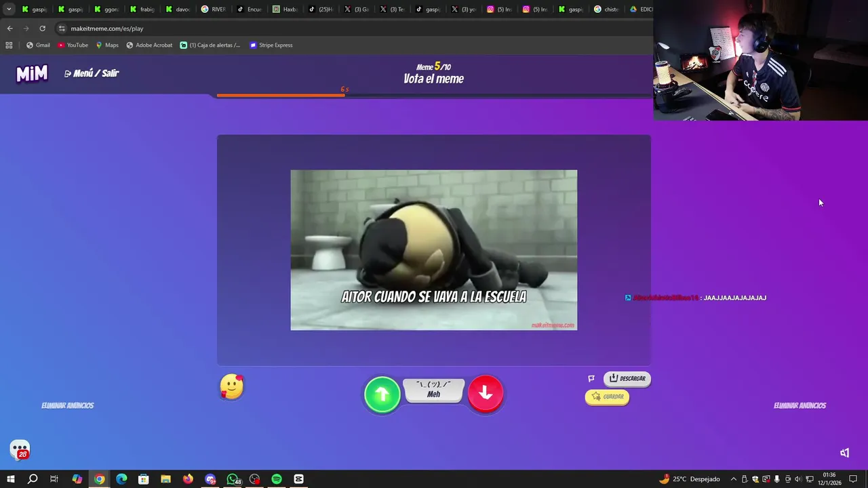Report the meme with the flag icon
Viewport: 868px width, 488px height.
click(x=591, y=378)
